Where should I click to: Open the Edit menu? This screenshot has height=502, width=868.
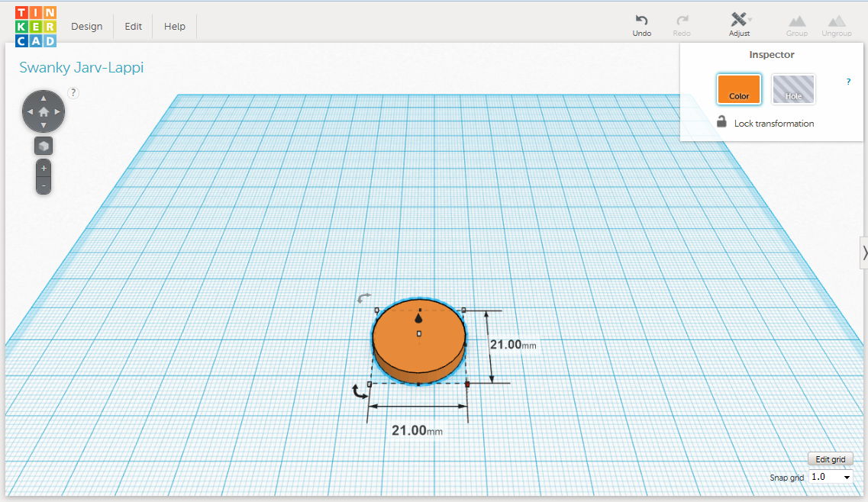tap(133, 27)
